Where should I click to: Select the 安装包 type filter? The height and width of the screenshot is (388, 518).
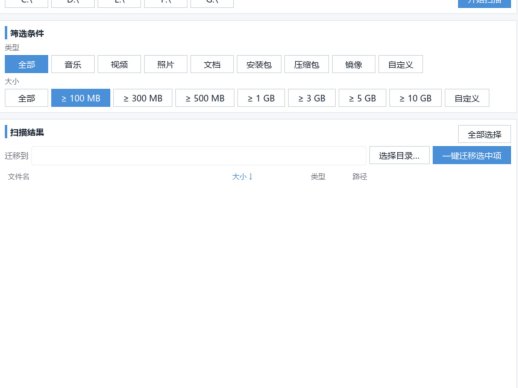(259, 64)
